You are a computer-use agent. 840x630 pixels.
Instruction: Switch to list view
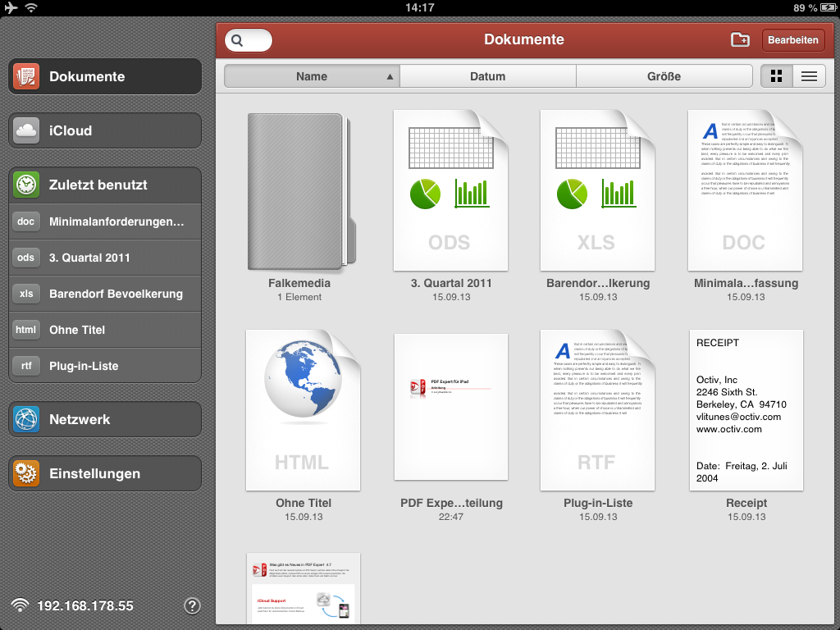(809, 76)
